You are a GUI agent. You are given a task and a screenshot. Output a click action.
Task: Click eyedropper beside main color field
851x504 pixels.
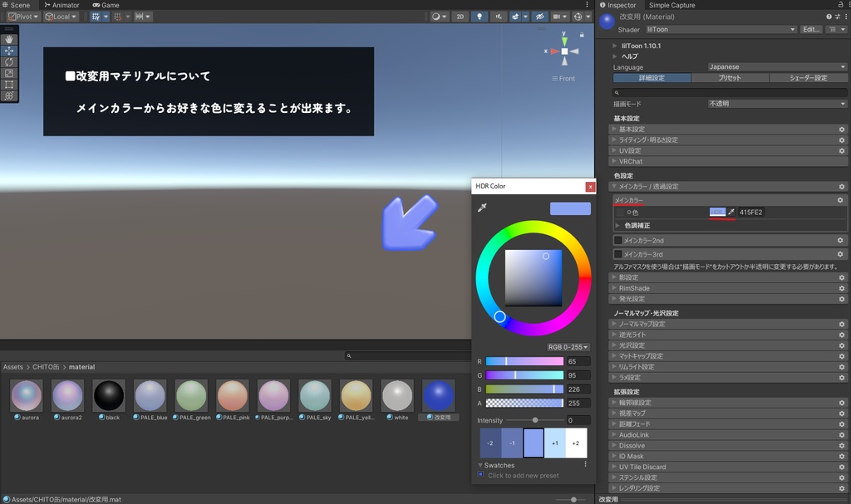coord(731,212)
